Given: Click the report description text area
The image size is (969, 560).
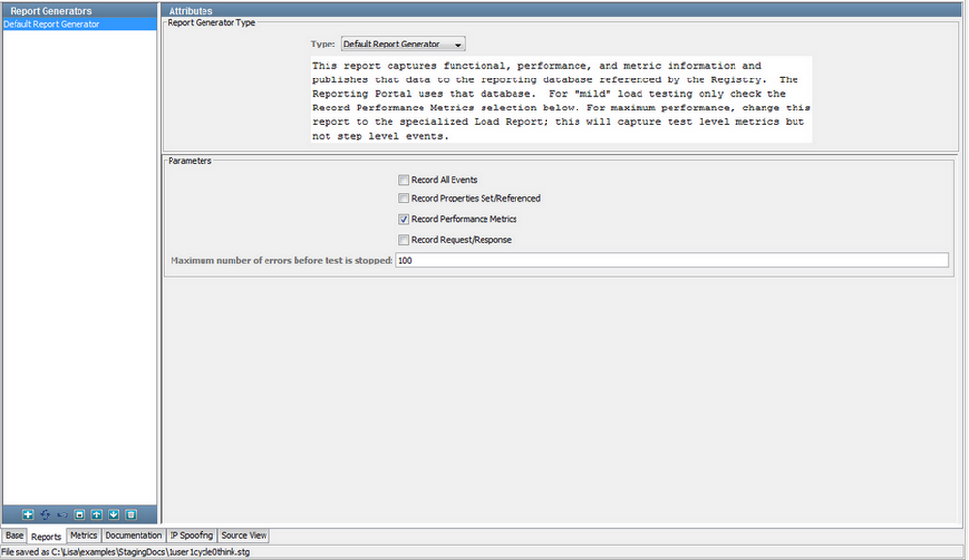Looking at the screenshot, I should (x=561, y=100).
